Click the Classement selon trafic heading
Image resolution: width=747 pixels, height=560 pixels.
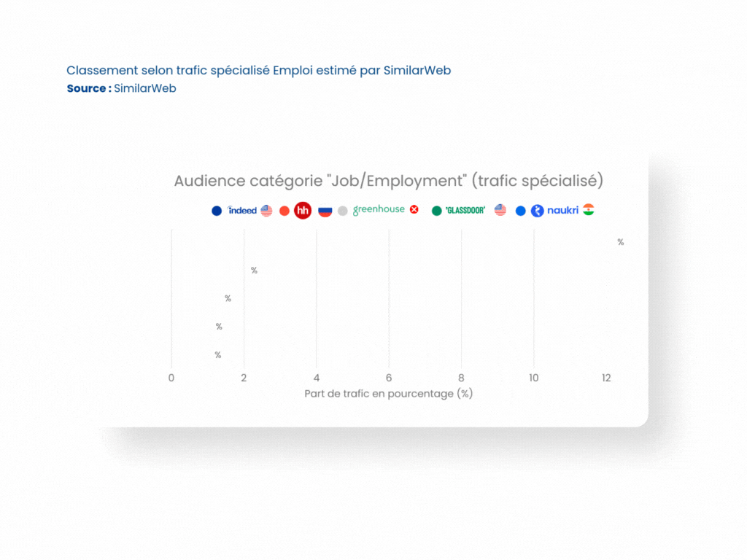259,71
